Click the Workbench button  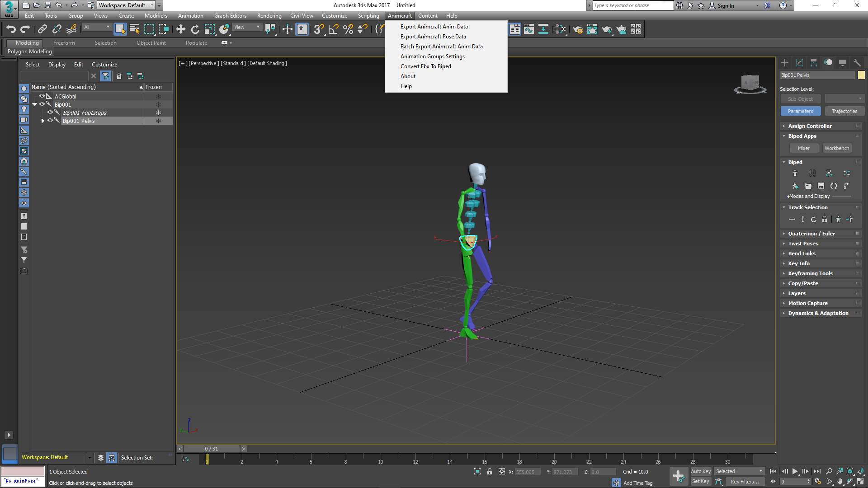coord(837,148)
